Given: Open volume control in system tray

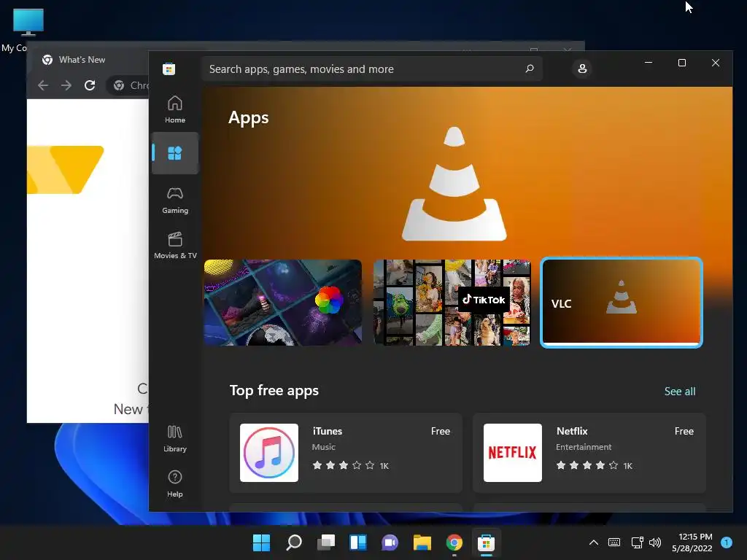Looking at the screenshot, I should pyautogui.click(x=655, y=542).
